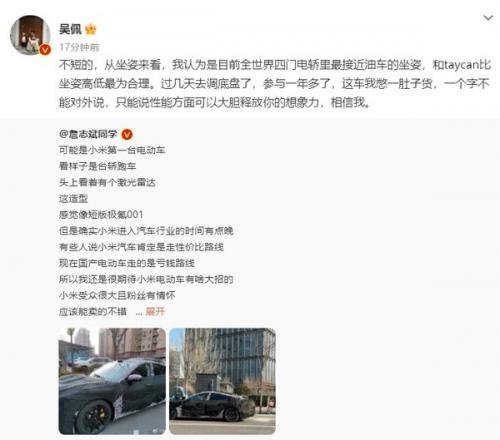
Task: Open left close-up camouflaged car photo
Action: 112,381
